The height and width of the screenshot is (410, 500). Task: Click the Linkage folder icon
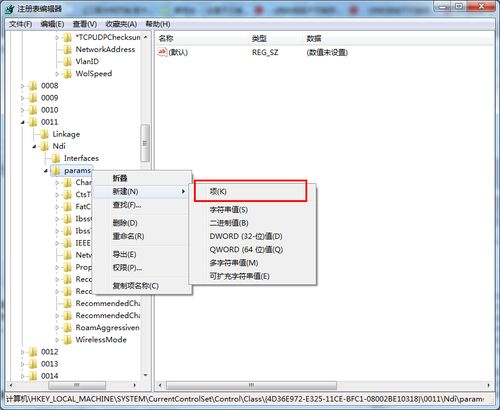[44, 134]
